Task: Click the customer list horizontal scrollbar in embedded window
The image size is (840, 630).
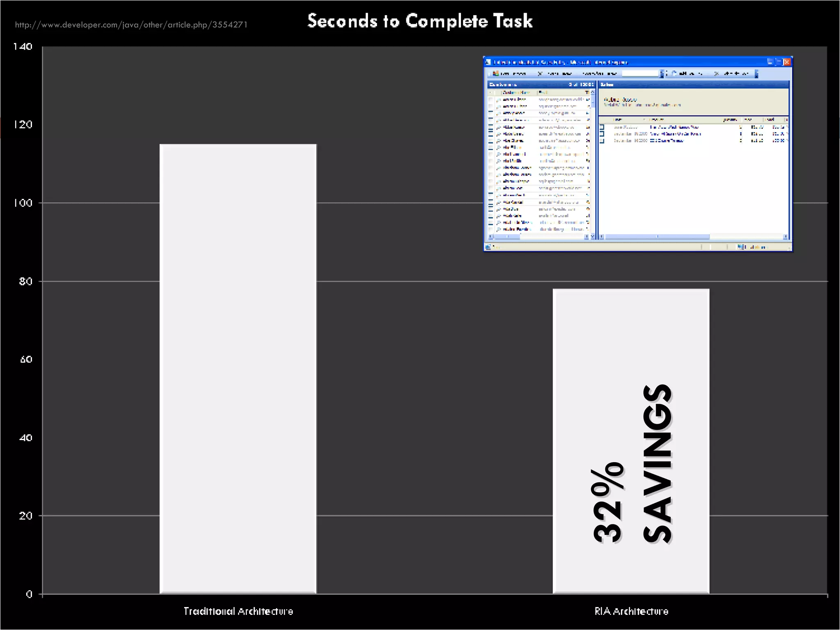Action: click(539, 237)
